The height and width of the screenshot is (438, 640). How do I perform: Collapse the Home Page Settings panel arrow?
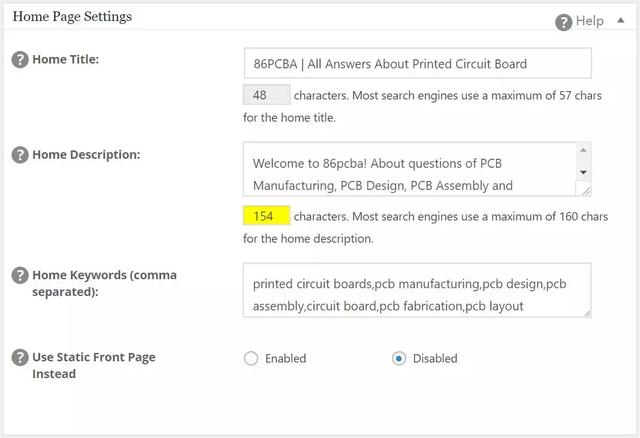click(621, 20)
